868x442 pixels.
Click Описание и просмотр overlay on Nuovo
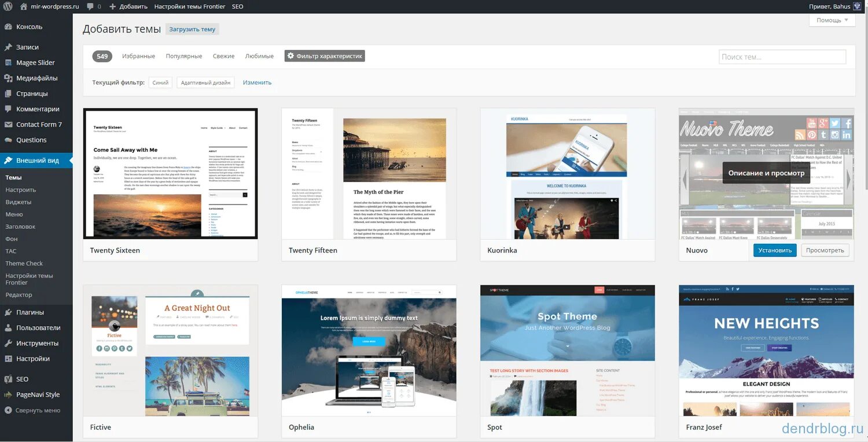tap(766, 173)
